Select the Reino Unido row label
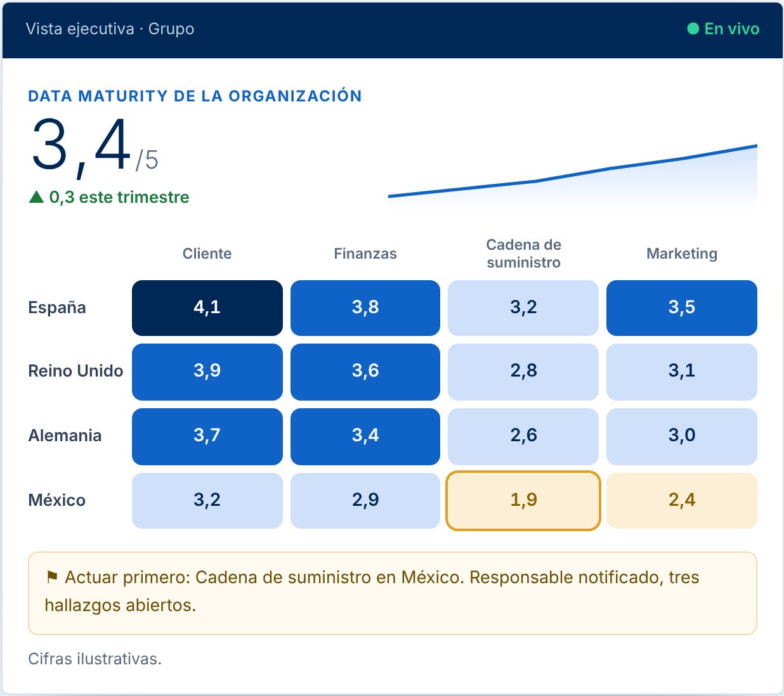The image size is (784, 696). pyautogui.click(x=75, y=371)
